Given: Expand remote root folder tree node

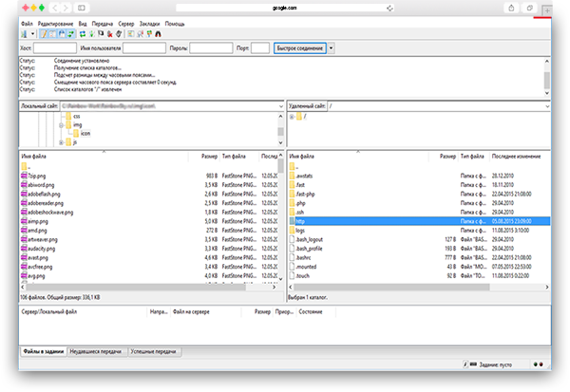Looking at the screenshot, I should click(292, 116).
